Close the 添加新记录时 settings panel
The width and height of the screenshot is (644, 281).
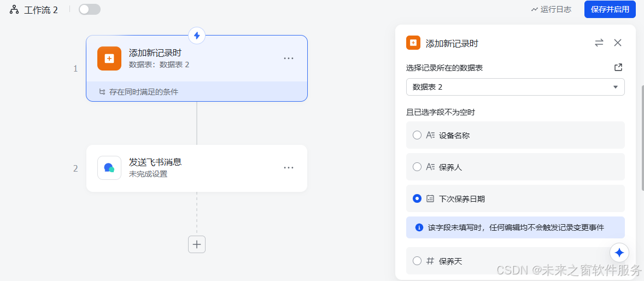618,43
